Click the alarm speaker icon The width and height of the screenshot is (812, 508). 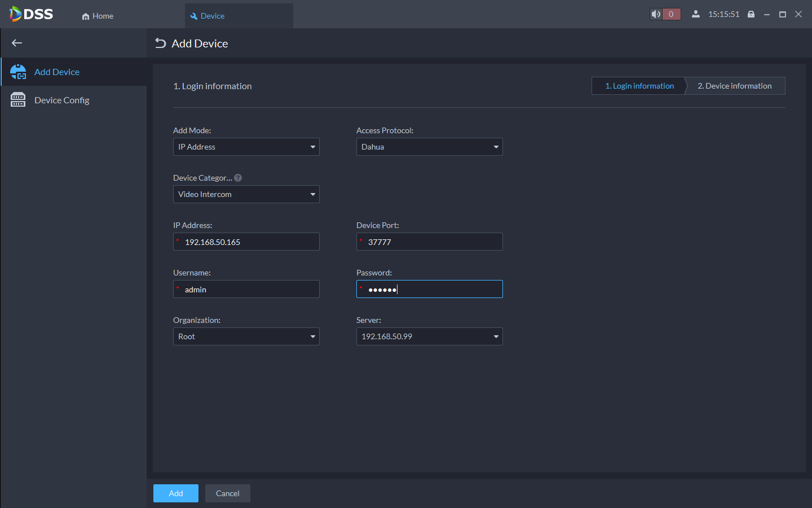click(x=656, y=14)
